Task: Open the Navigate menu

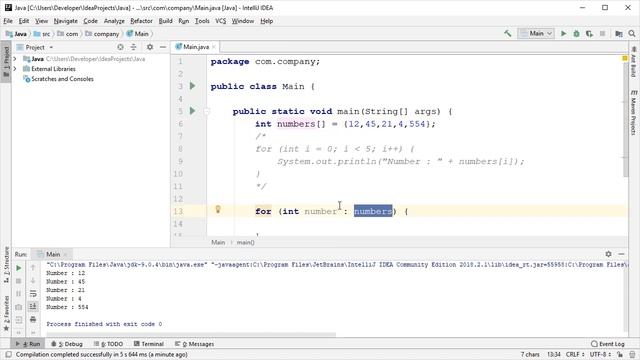Action: coord(65,21)
